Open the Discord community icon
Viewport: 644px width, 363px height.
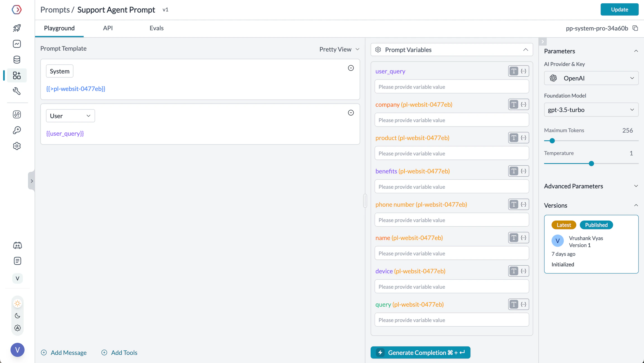[17, 245]
